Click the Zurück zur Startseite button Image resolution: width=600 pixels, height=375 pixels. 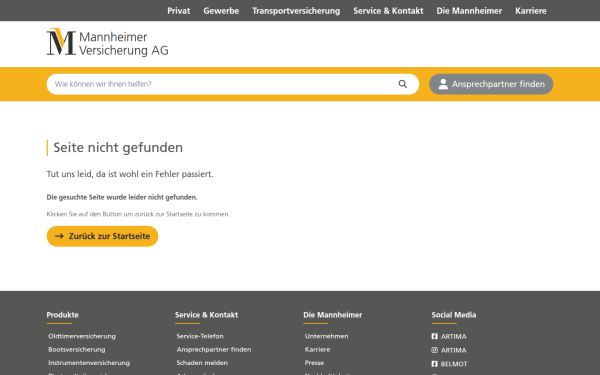102,236
